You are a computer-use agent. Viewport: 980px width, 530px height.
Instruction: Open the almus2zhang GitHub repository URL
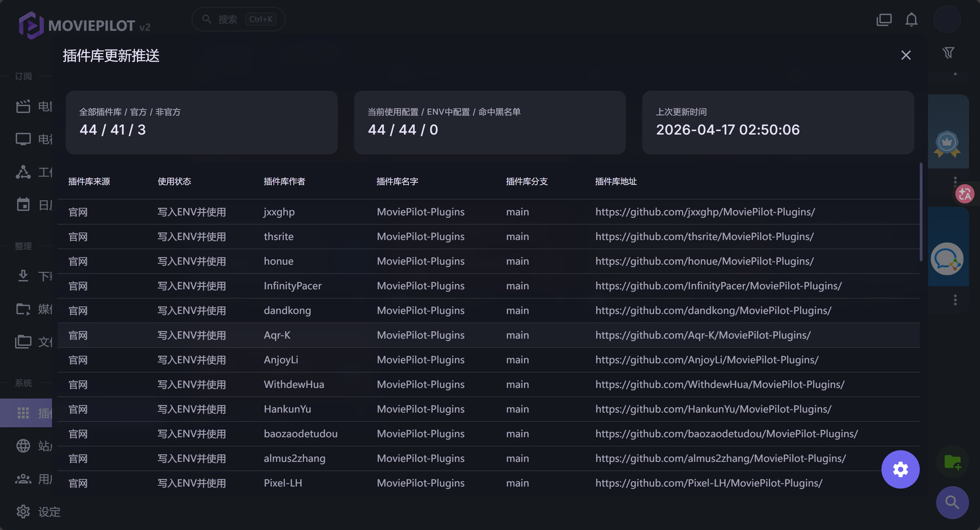pyautogui.click(x=721, y=459)
